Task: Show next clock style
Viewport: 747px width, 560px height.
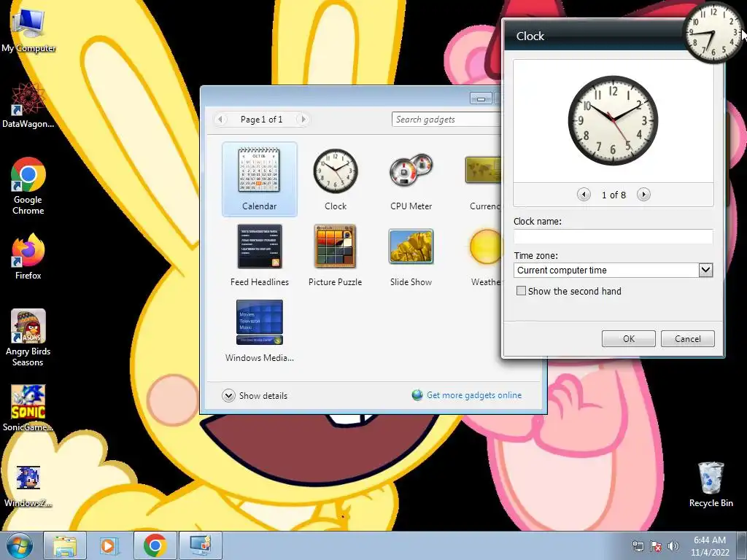Action: coord(643,194)
